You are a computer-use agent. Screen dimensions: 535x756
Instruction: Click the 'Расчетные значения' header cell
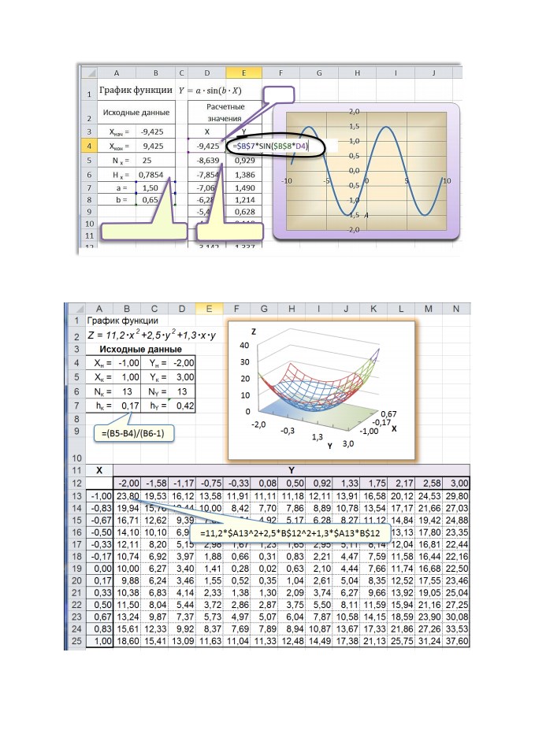(x=225, y=113)
